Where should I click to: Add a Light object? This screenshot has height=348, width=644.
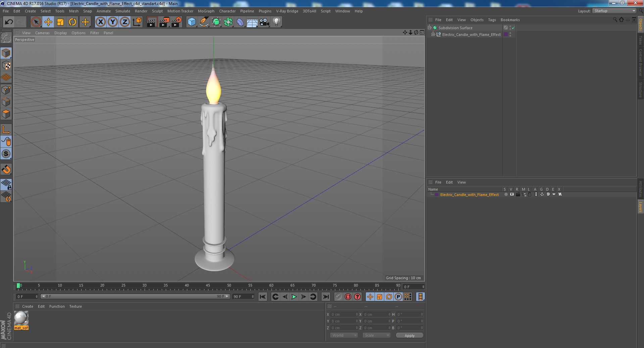277,22
